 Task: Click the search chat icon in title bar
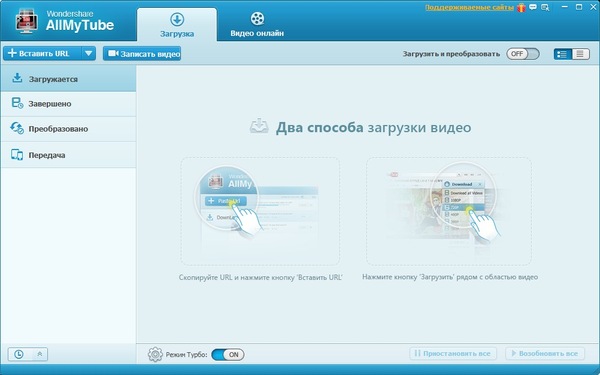click(x=545, y=7)
